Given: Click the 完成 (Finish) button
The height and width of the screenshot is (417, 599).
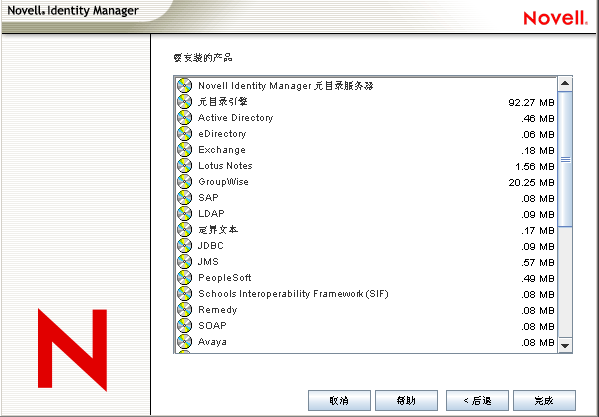Looking at the screenshot, I should (x=544, y=401).
